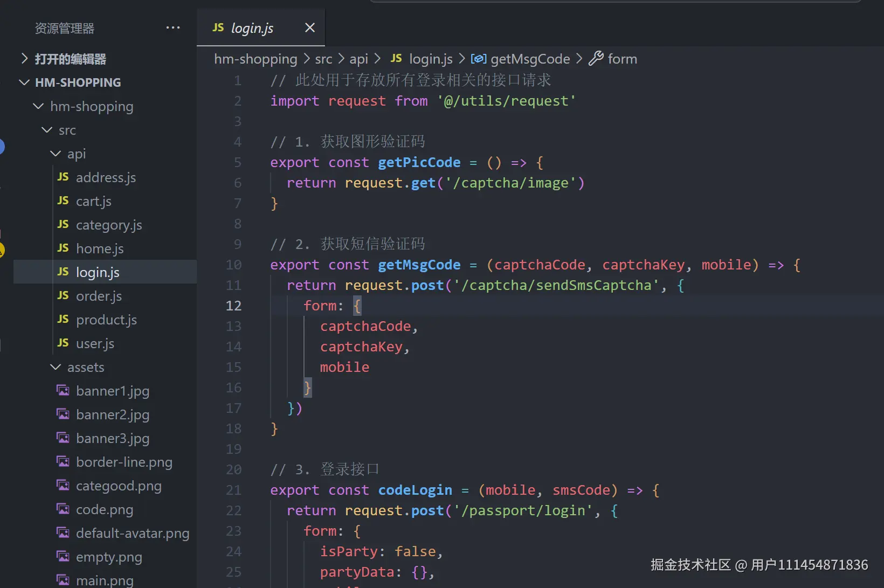This screenshot has height=588, width=884.
Task: Click the JS icon beside order.js
Action: point(63,295)
